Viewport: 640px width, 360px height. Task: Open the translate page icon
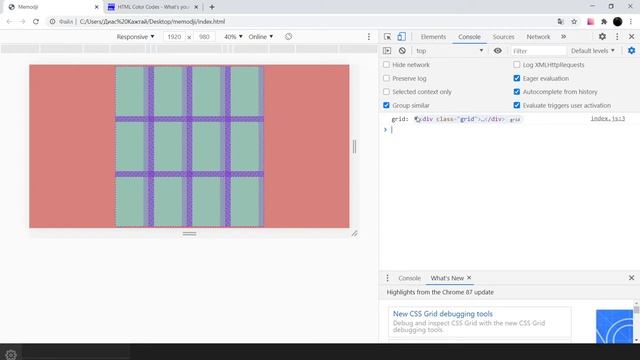(x=560, y=22)
